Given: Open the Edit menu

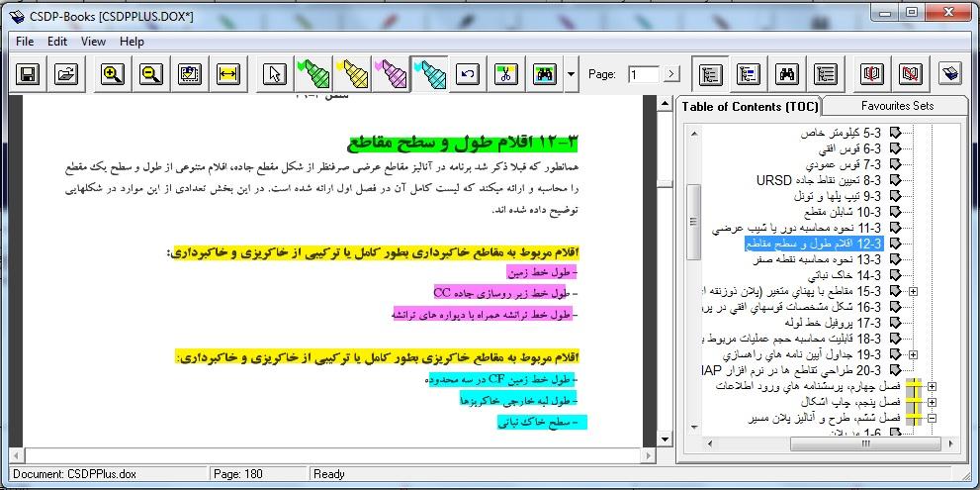Looking at the screenshot, I should pos(57,42).
